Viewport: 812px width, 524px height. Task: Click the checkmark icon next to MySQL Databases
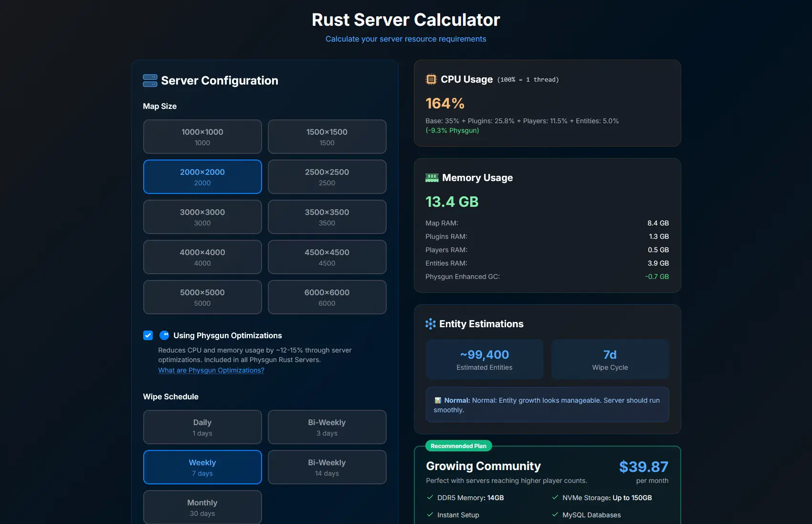tap(554, 515)
